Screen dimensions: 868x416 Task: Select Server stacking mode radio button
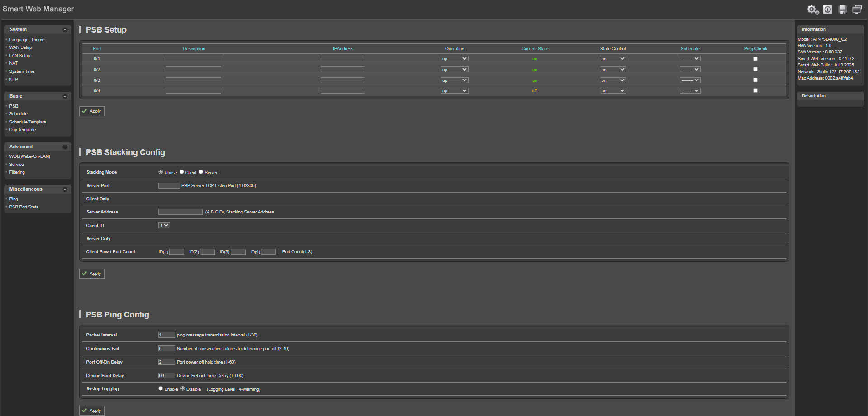coord(201,172)
